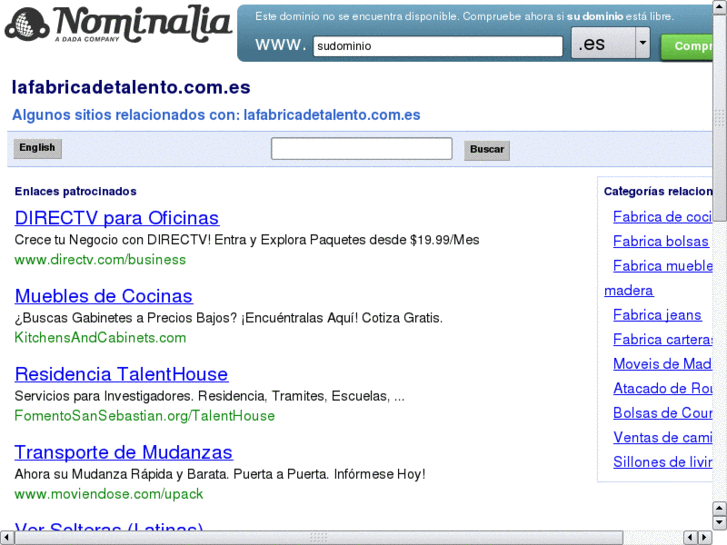Screen dimensions: 727x545
Task: Click the madera link
Action: point(629,290)
